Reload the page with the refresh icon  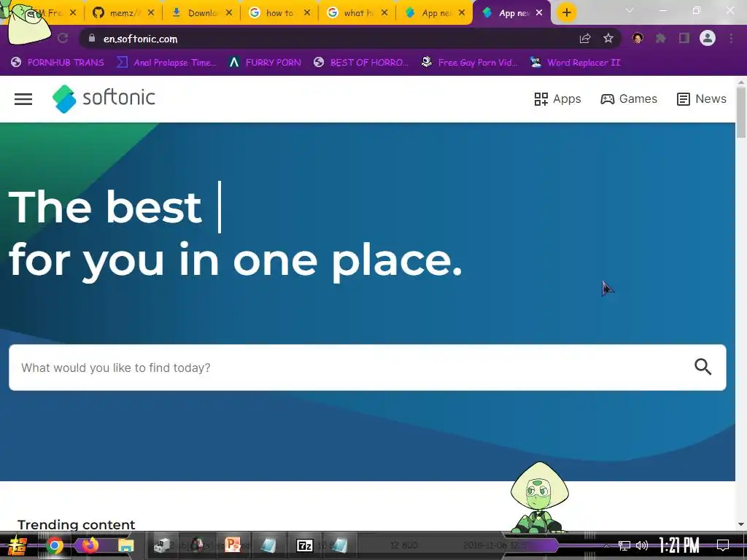(63, 38)
